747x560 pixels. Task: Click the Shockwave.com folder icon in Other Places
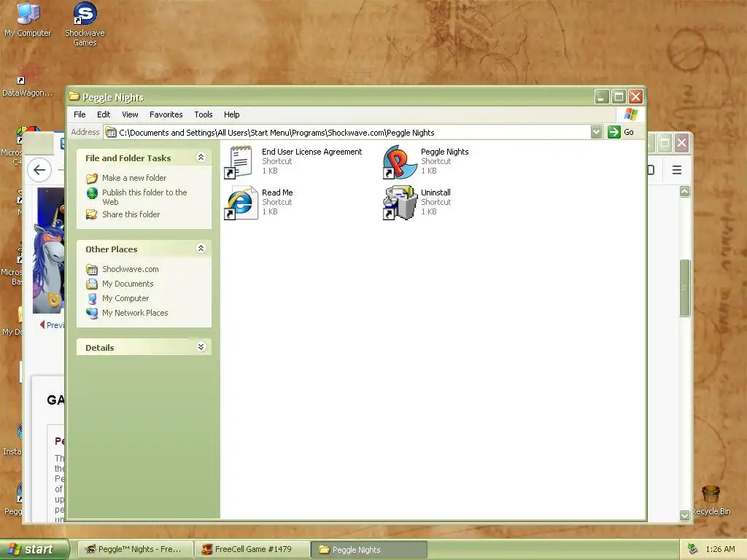click(92, 270)
